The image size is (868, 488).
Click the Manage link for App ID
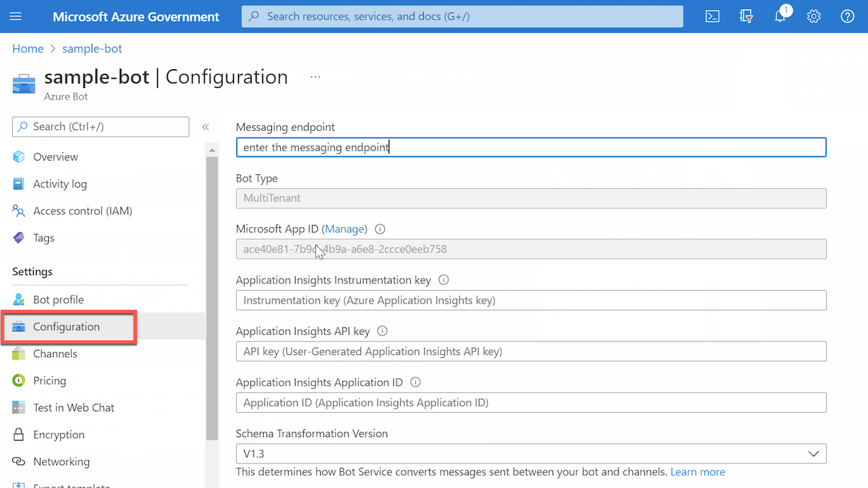[x=346, y=229]
